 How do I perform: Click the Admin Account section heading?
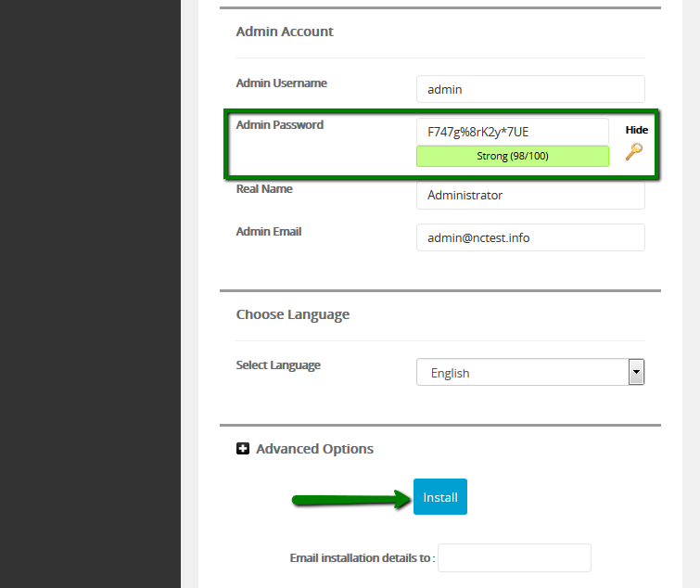(x=285, y=32)
